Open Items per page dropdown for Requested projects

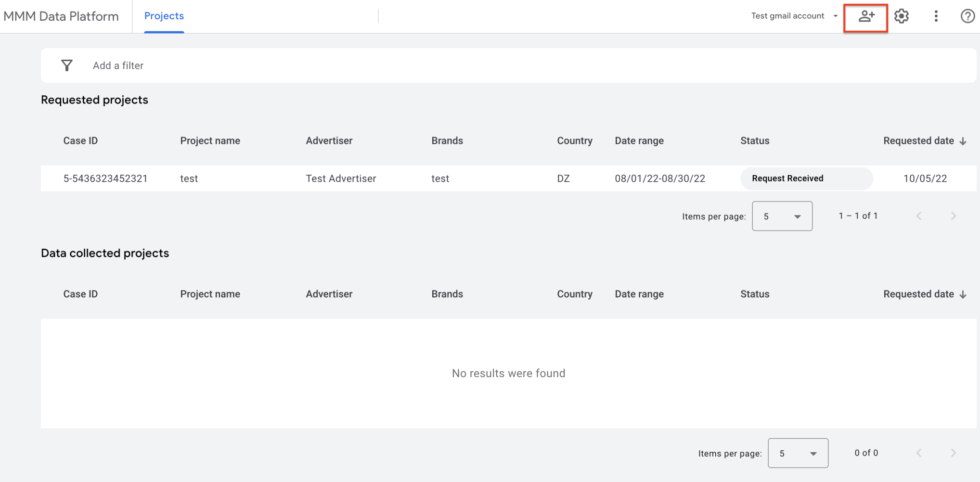coord(782,216)
